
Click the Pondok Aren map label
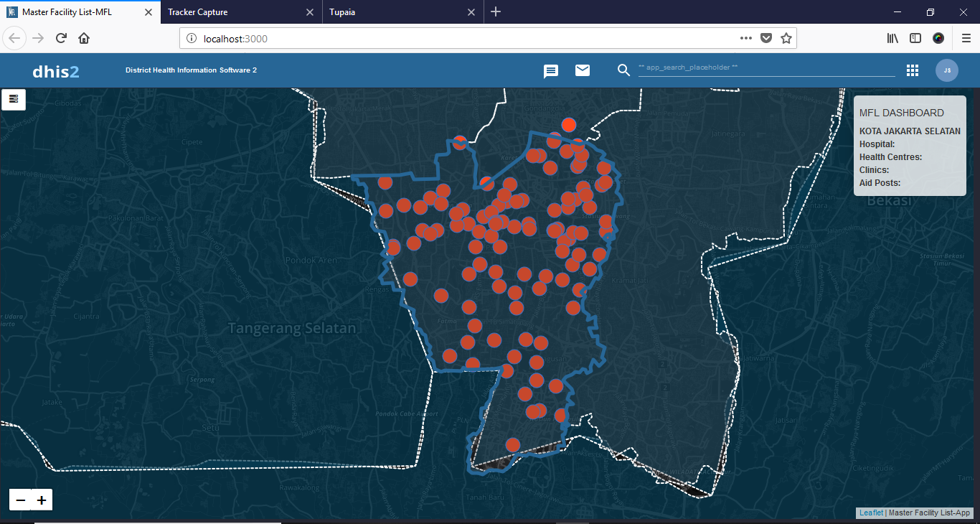[311, 260]
